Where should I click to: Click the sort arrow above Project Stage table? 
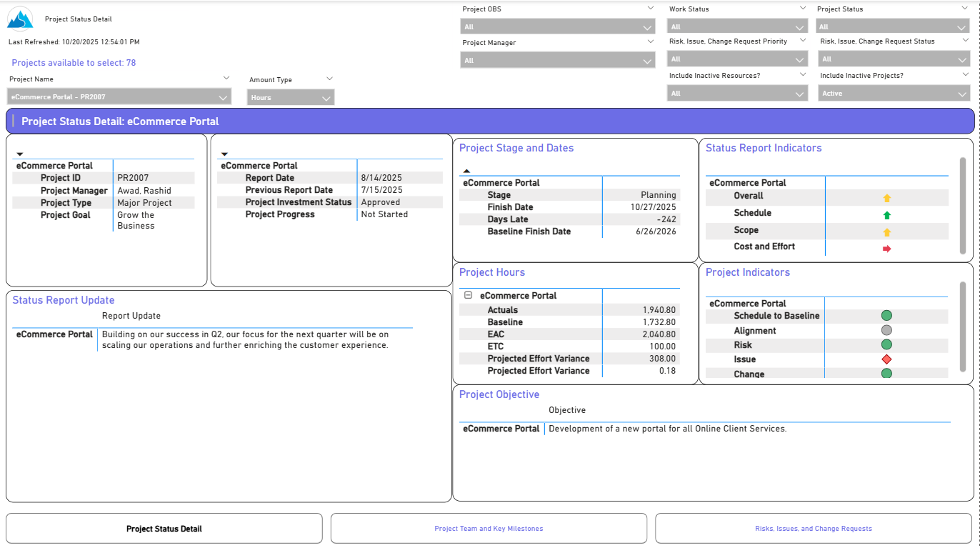coord(466,171)
